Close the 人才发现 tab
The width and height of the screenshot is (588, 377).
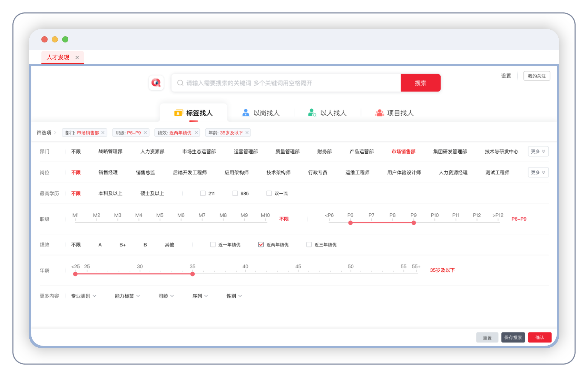click(x=77, y=58)
